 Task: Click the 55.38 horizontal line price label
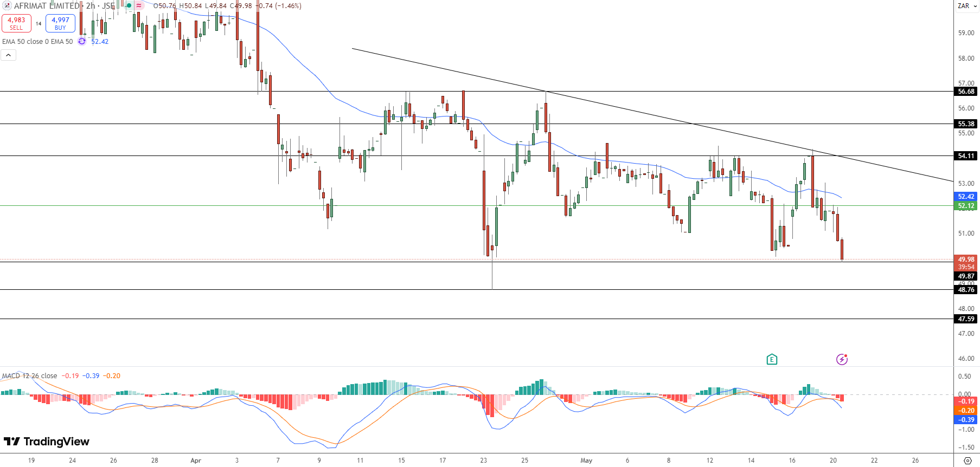point(966,124)
